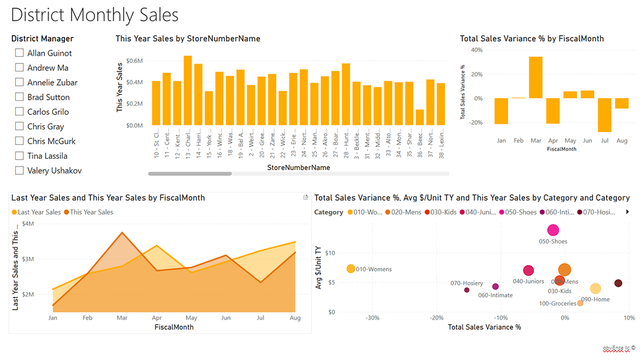The height and width of the screenshot is (360, 644).
Task: Click the District Manager slicer header
Action: tap(42, 39)
